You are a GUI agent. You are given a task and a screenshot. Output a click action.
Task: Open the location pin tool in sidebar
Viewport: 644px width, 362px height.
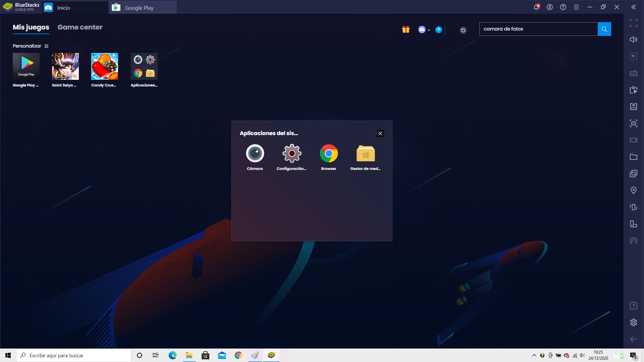tap(633, 190)
